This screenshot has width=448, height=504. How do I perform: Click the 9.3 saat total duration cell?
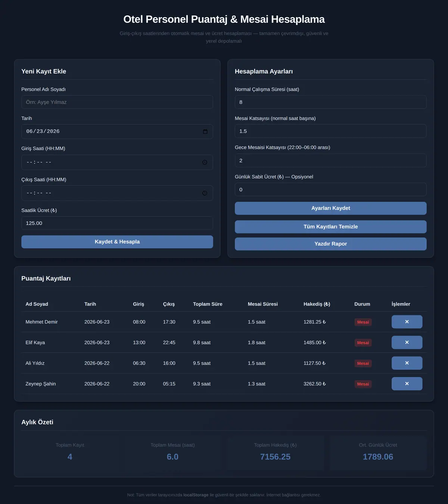coord(202,384)
